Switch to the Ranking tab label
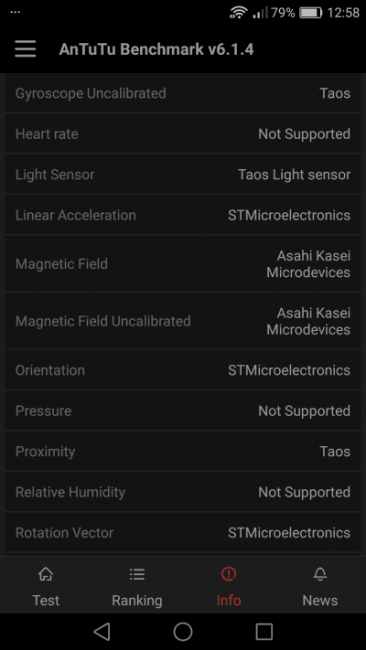Screen dimensions: 366x650 click(137, 600)
